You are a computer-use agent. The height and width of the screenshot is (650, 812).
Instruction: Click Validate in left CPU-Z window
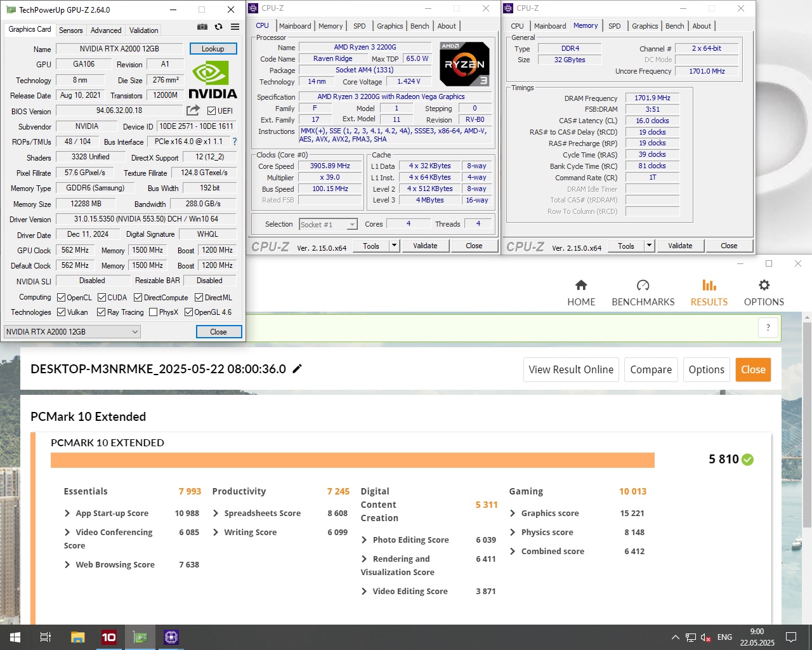[425, 246]
